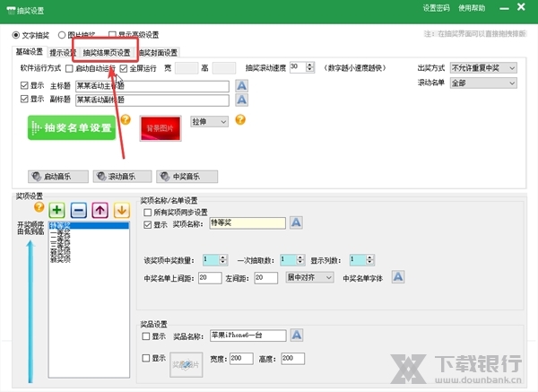Minimize the 抽奖设置 window

pos(504,8)
